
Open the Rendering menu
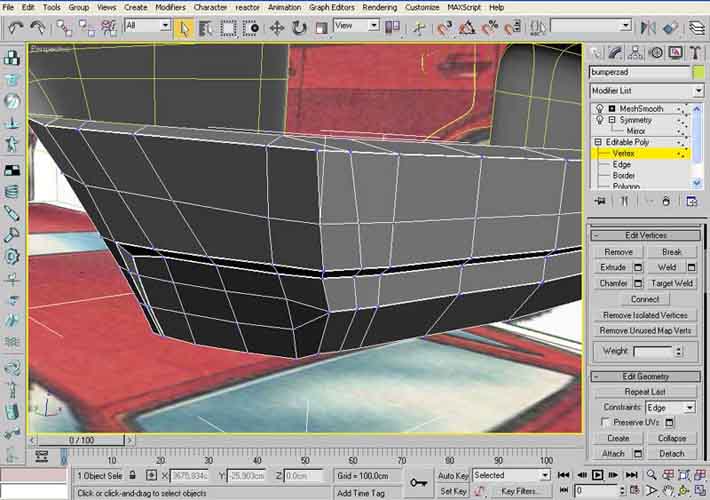point(379,7)
